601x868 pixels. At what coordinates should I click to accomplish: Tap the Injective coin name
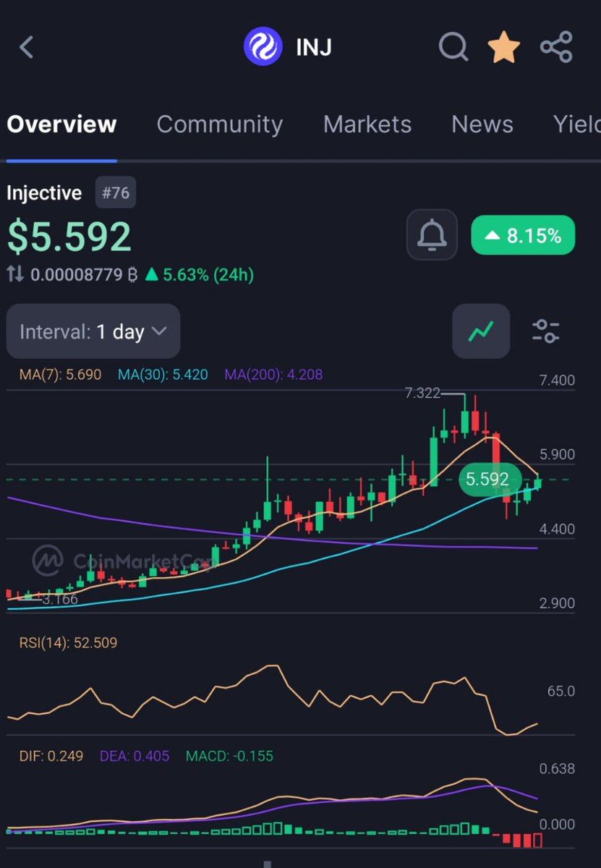pyautogui.click(x=44, y=193)
